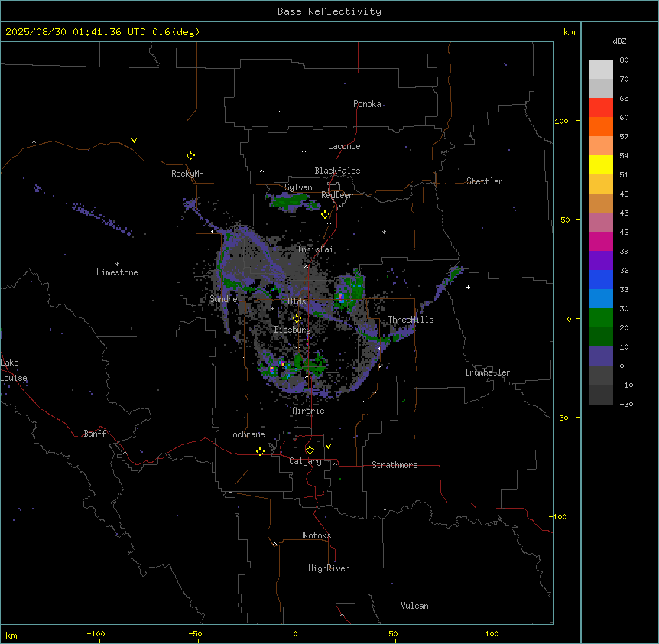This screenshot has width=659, height=644.
Task: Click the Calgary city label
Action: 306,461
